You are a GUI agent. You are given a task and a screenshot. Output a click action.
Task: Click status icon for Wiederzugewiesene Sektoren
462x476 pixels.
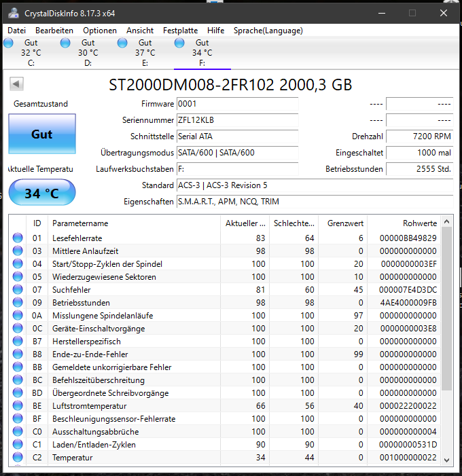(x=18, y=276)
